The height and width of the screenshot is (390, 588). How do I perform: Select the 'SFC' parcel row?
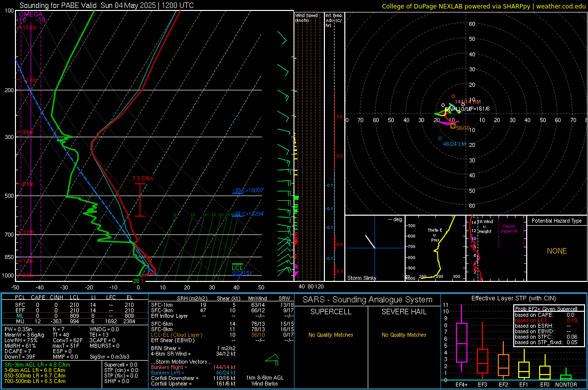coord(74,305)
